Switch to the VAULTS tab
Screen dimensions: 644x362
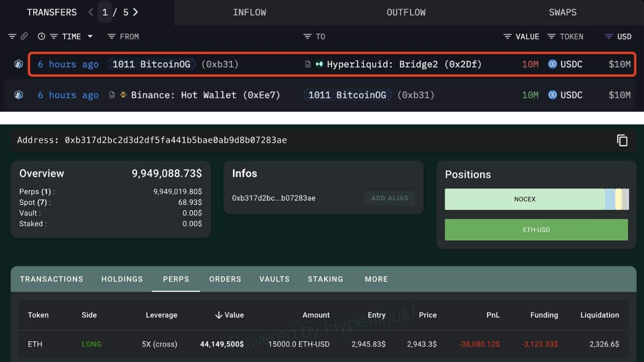(275, 279)
